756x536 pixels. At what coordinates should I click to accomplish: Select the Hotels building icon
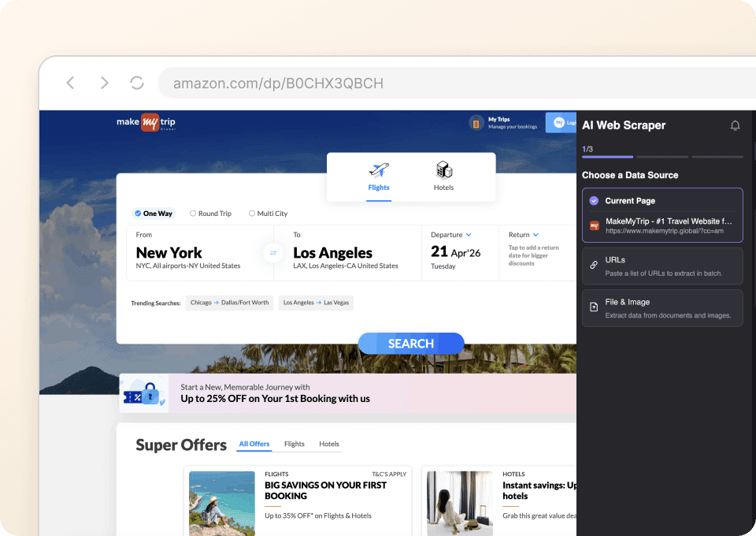coord(443,169)
